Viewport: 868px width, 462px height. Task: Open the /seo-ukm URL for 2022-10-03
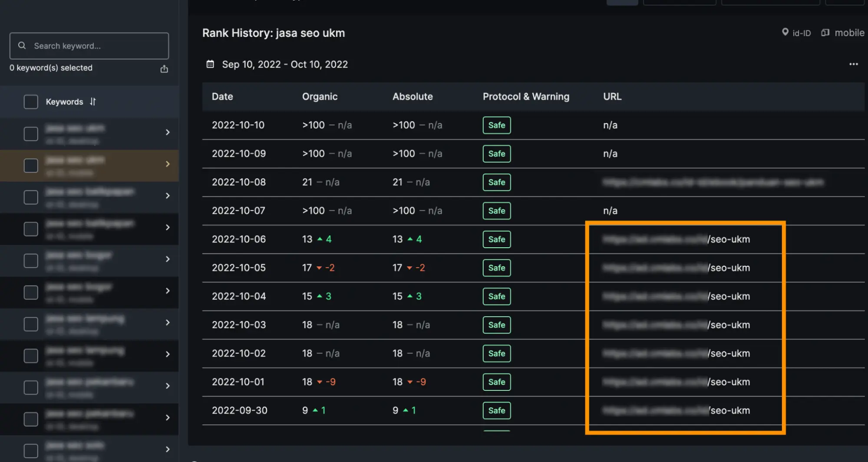[x=677, y=324]
